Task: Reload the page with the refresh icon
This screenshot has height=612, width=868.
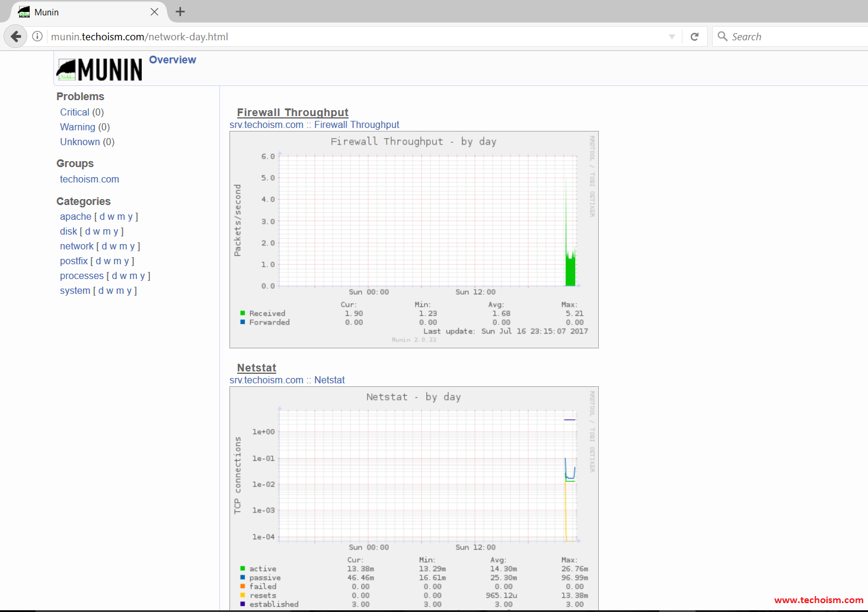Action: click(x=694, y=37)
